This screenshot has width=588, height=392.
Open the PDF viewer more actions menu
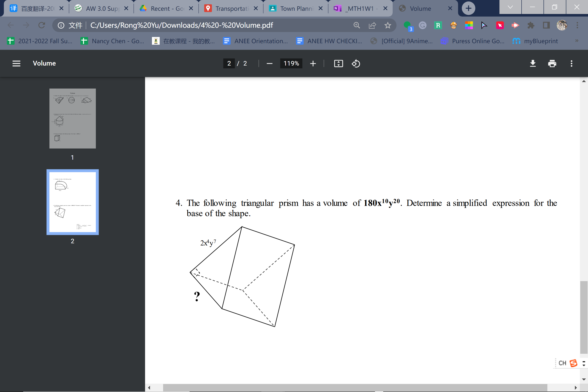[x=571, y=63]
